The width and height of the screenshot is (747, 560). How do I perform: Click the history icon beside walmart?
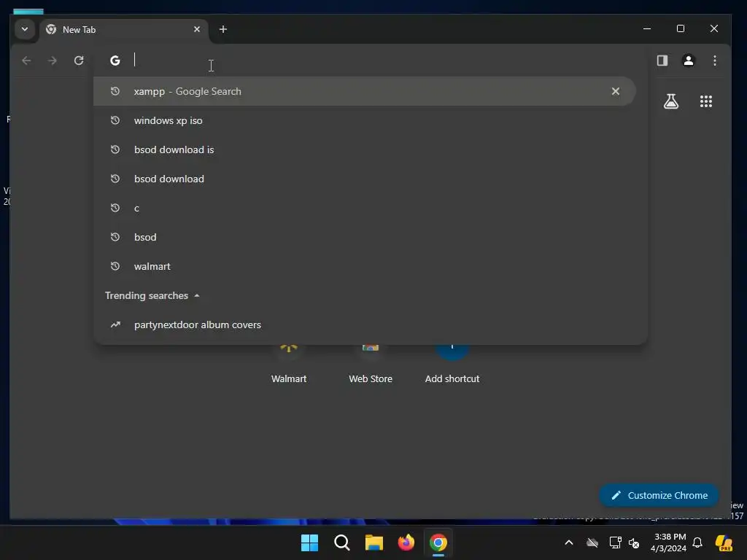click(x=115, y=266)
